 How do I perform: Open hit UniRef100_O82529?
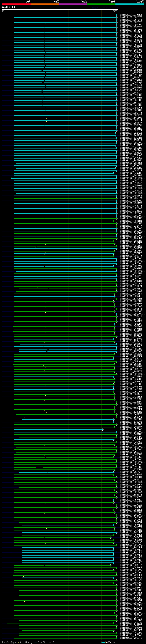(131, 22)
